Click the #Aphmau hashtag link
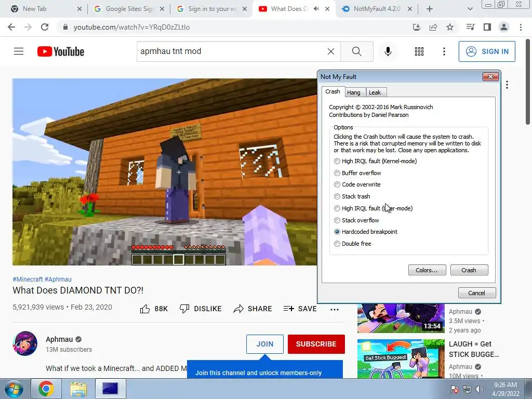Image resolution: width=532 pixels, height=399 pixels. click(58, 279)
